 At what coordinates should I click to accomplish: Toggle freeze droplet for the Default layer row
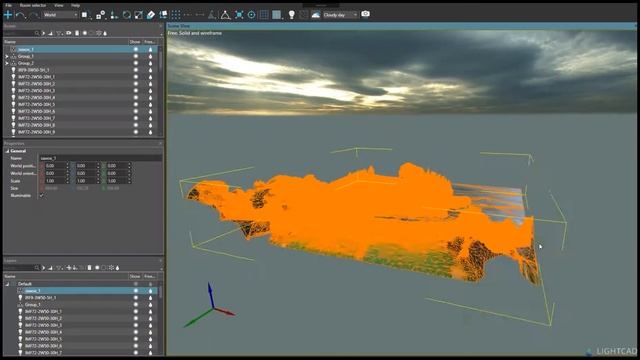(x=150, y=284)
